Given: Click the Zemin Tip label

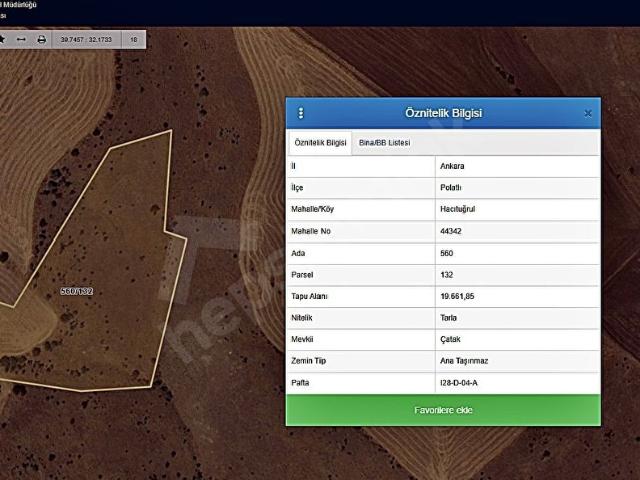Looking at the screenshot, I should point(308,361).
